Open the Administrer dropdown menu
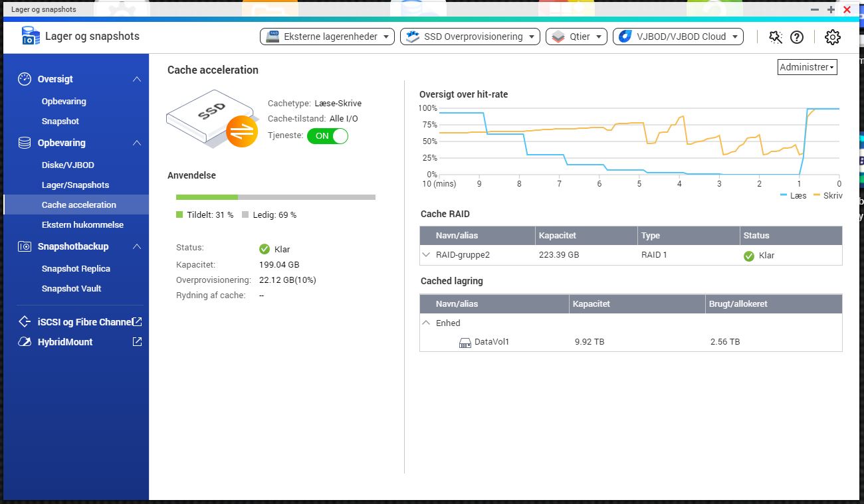 click(807, 67)
